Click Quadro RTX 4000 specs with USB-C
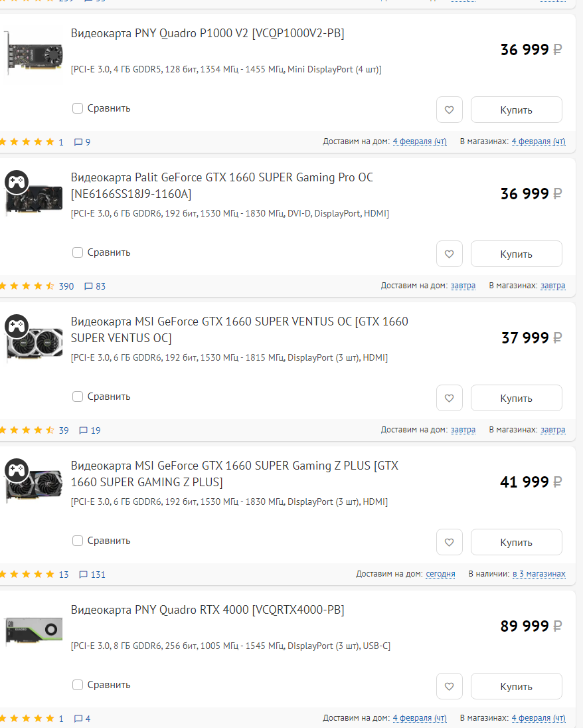Viewport: 583px width, 728px height. (230, 646)
